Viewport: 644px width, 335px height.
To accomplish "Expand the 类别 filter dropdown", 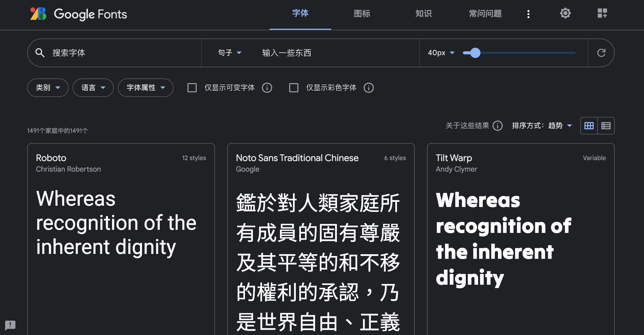I will [48, 88].
